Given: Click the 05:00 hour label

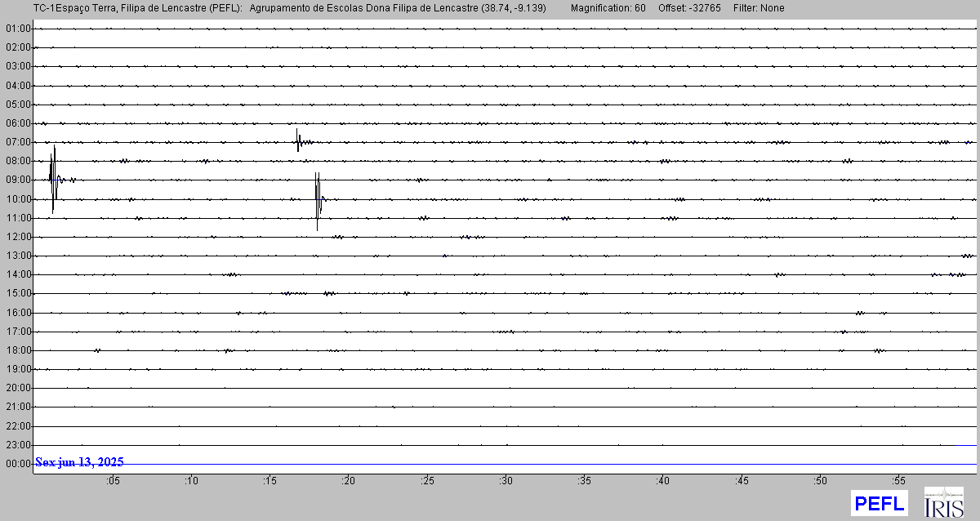Looking at the screenshot, I should click(18, 105).
